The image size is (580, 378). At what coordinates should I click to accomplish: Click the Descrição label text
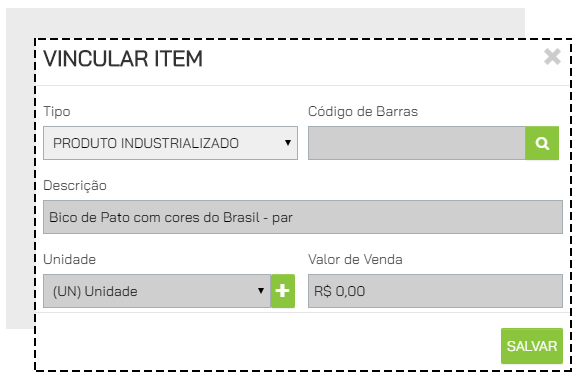click(x=75, y=185)
